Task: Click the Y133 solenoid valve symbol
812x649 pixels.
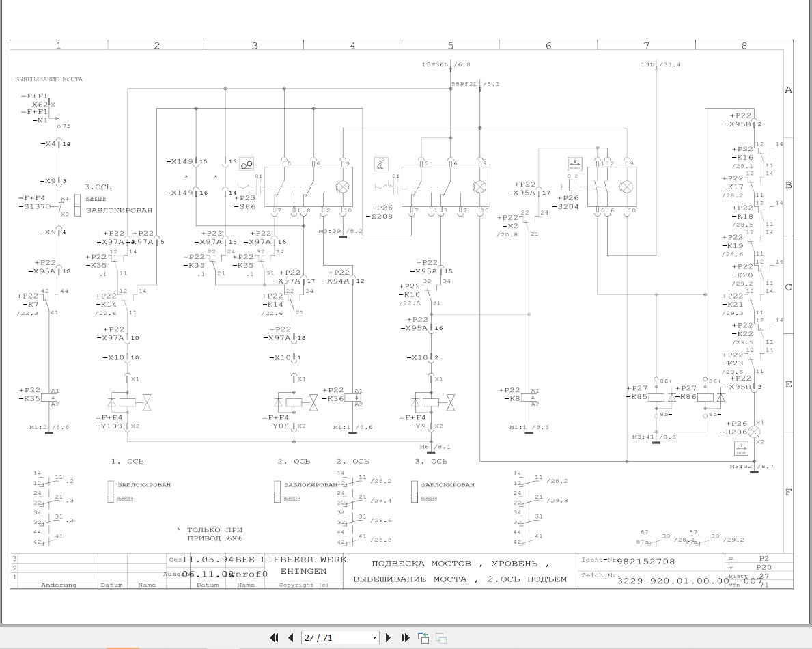Action: tap(129, 403)
